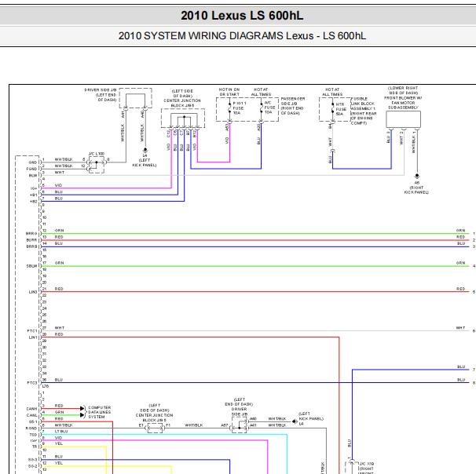Click the 'A57' terminal label
This screenshot has height=474, width=476.
225,425
